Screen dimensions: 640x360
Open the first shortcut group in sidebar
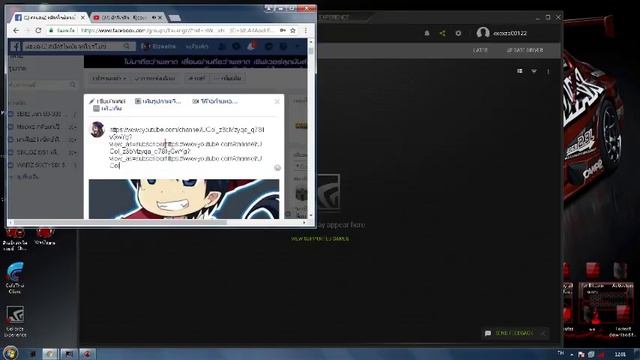click(42, 114)
